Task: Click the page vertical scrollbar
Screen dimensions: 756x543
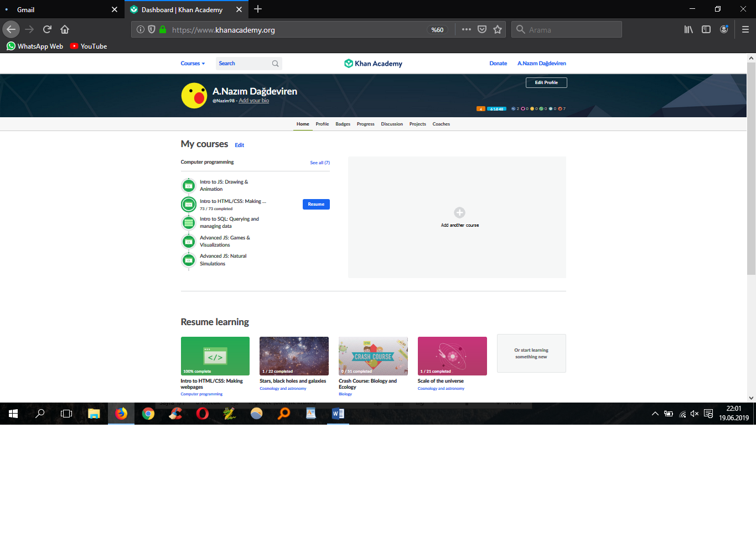Action: 751,169
